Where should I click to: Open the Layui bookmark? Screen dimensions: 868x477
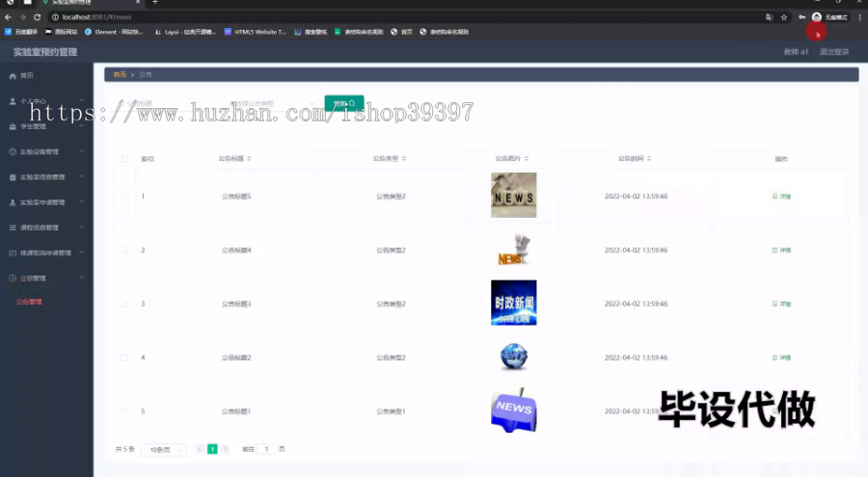(x=185, y=32)
